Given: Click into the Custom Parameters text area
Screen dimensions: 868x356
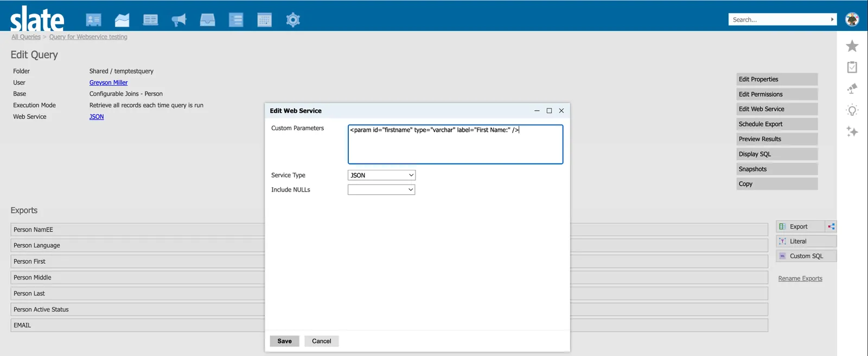Looking at the screenshot, I should coord(455,144).
